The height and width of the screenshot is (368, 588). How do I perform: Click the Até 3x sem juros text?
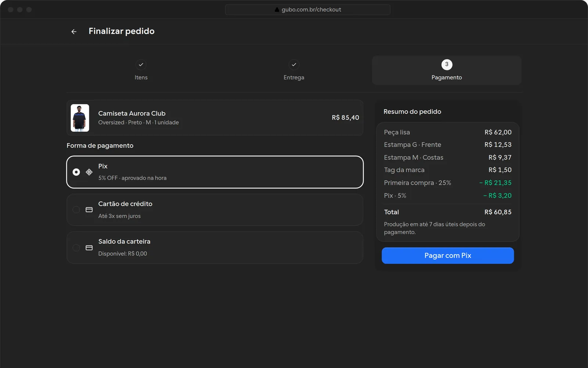119,216
